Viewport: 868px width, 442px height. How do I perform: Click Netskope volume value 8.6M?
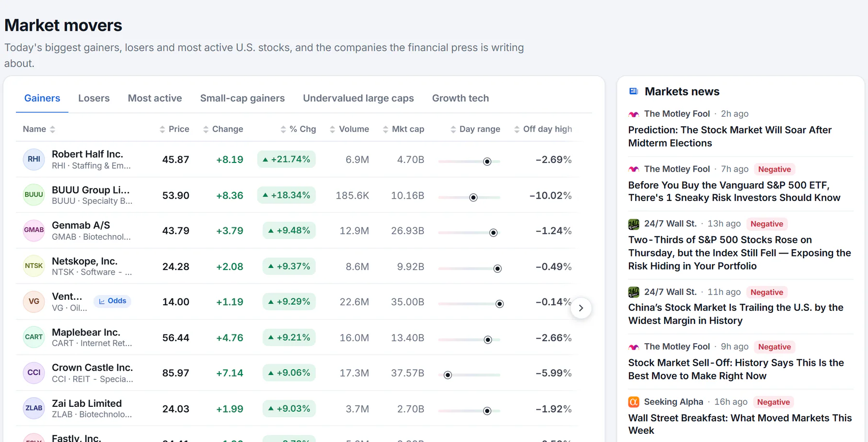coord(357,267)
